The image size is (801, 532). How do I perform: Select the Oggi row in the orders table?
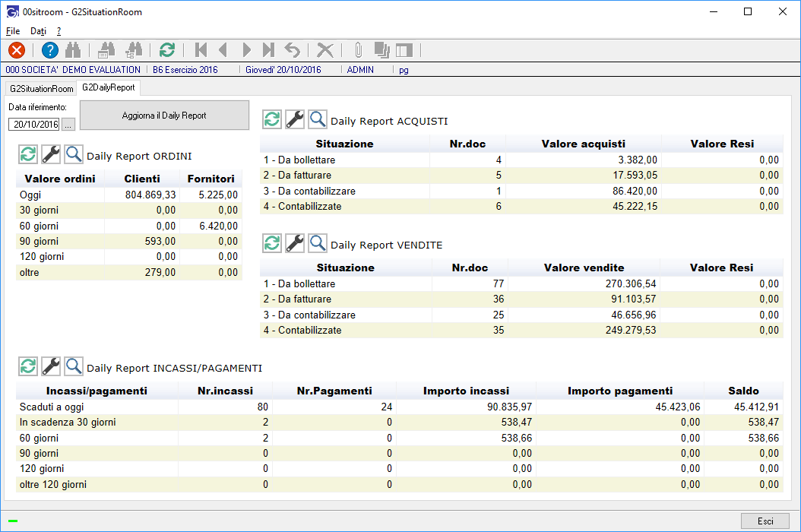point(129,195)
